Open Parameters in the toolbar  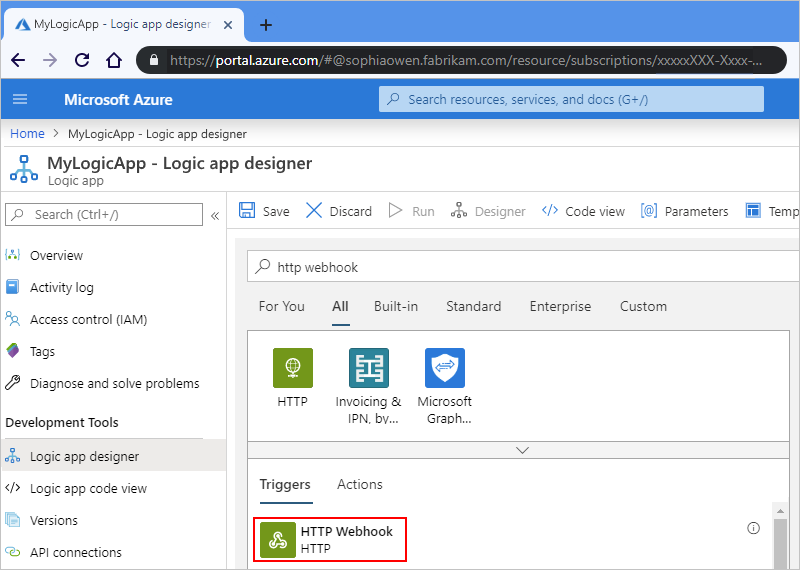click(x=684, y=211)
